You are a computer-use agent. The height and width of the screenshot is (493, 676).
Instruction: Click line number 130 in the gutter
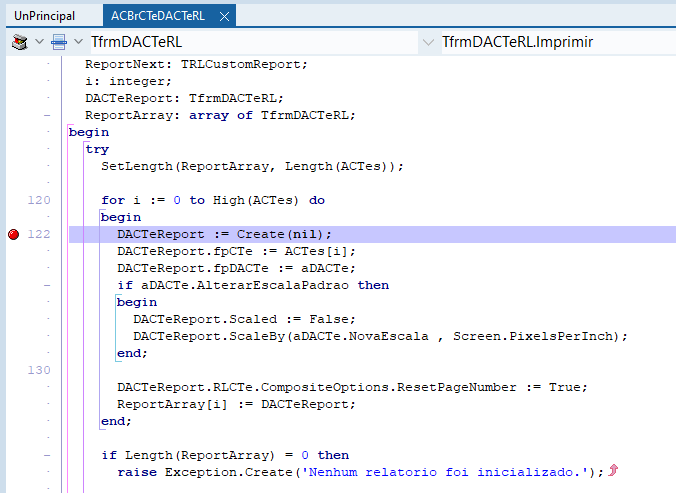[39, 370]
